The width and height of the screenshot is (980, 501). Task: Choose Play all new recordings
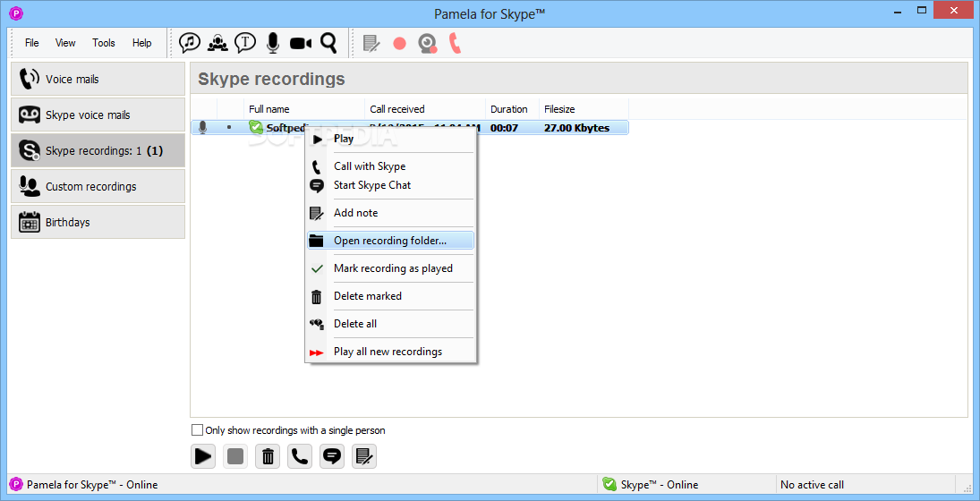pyautogui.click(x=390, y=351)
